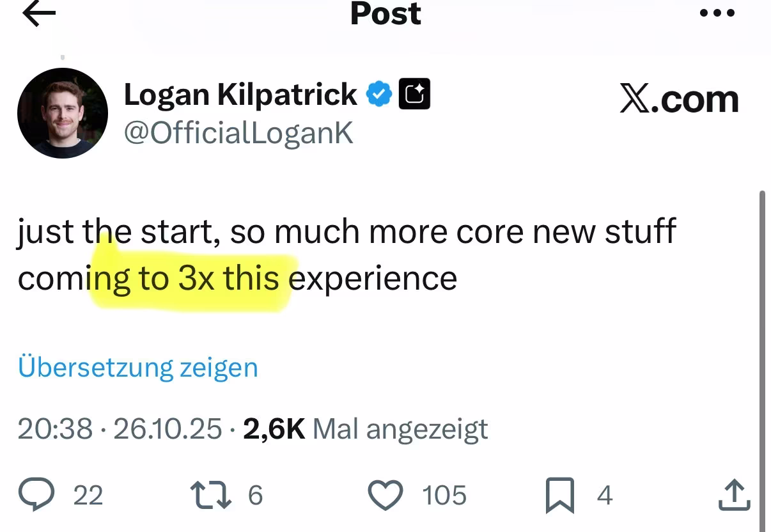
Task: Show translation via Übersetzung zeigen
Action: click(x=139, y=367)
